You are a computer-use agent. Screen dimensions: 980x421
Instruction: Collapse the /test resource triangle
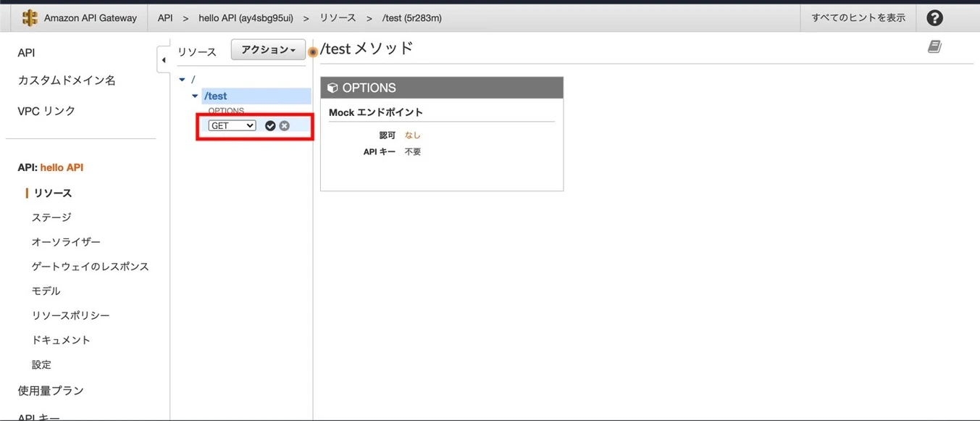(x=195, y=96)
